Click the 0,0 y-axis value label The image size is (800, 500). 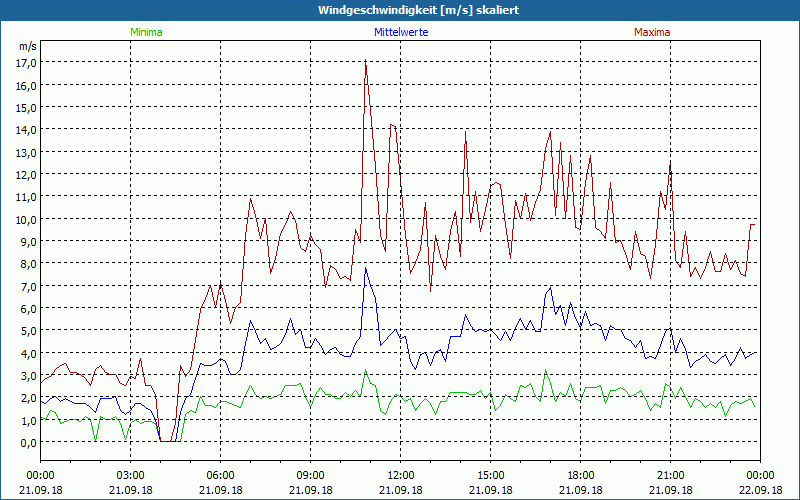pyautogui.click(x=26, y=442)
